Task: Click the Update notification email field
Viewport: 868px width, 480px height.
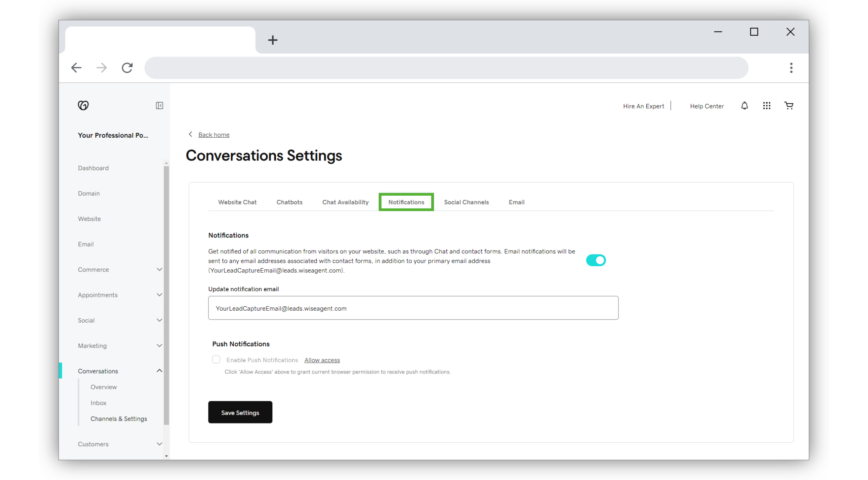Action: (413, 308)
